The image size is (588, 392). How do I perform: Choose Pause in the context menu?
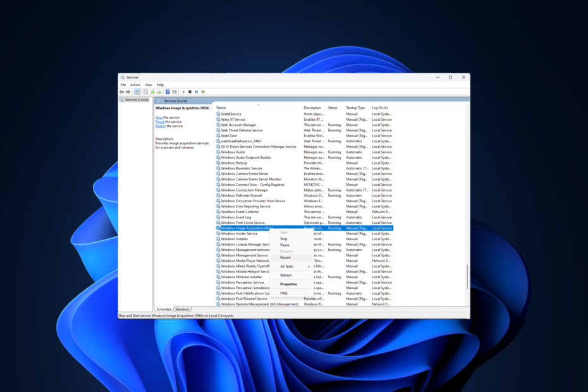click(291, 245)
